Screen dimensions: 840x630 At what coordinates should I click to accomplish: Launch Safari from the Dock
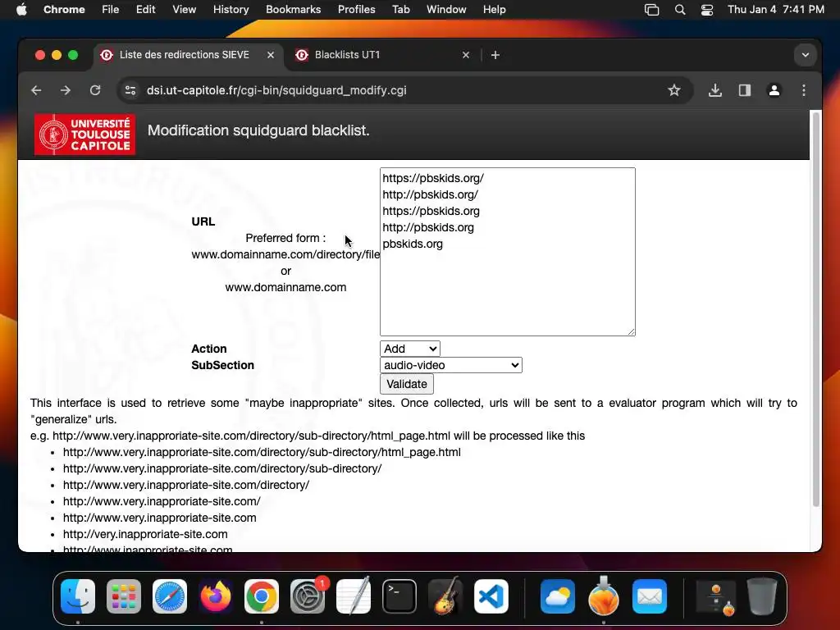click(170, 596)
